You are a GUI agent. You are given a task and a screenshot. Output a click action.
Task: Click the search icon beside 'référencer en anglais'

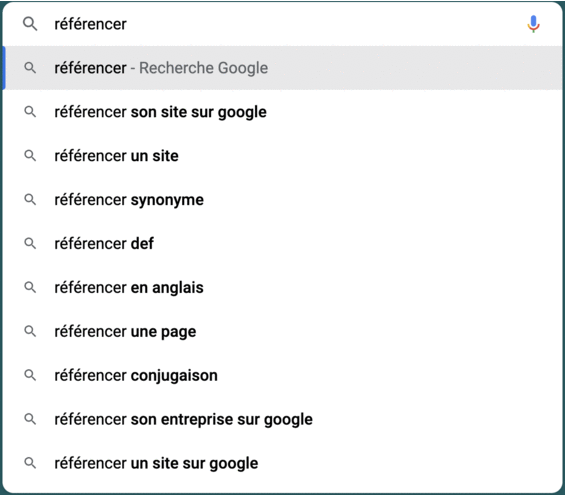pos(30,287)
